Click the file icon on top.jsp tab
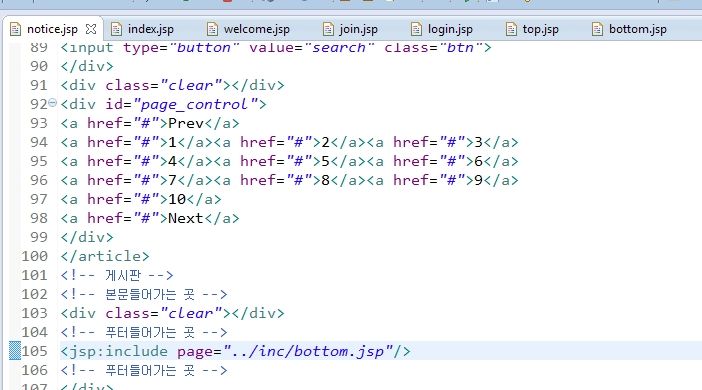 pyautogui.click(x=511, y=30)
